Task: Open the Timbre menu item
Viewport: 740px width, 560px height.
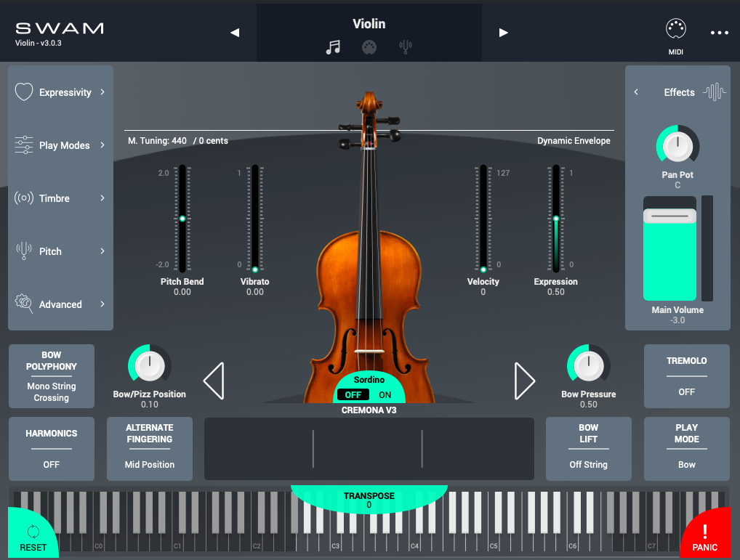Action: coord(60,198)
